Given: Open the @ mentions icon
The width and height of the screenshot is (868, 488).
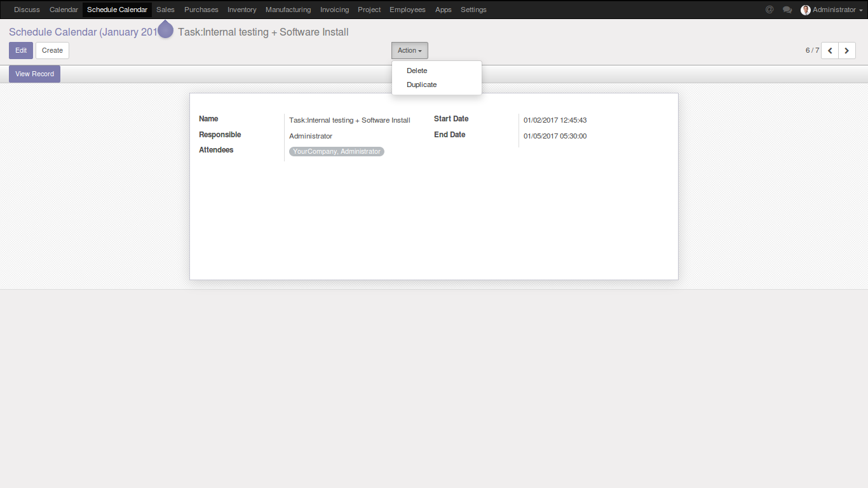Looking at the screenshot, I should (770, 10).
